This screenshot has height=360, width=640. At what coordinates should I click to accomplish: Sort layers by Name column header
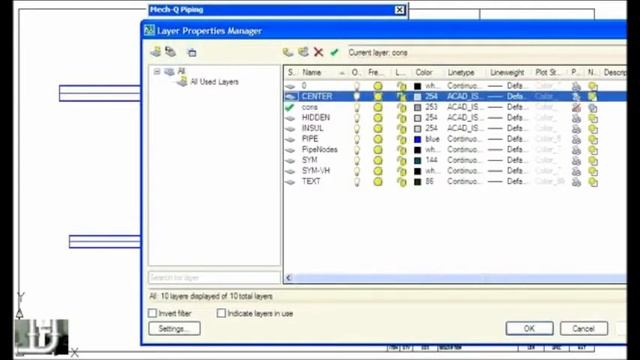pyautogui.click(x=323, y=72)
